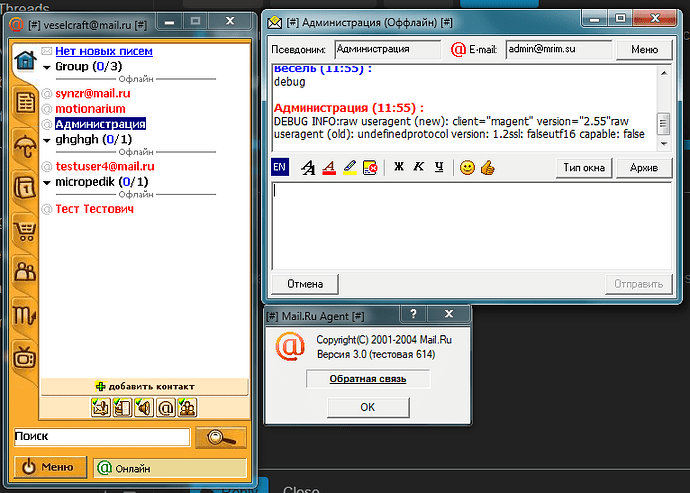Viewport: 690px width, 493px height.
Task: Open the smiley emoticon picker
Action: [467, 168]
